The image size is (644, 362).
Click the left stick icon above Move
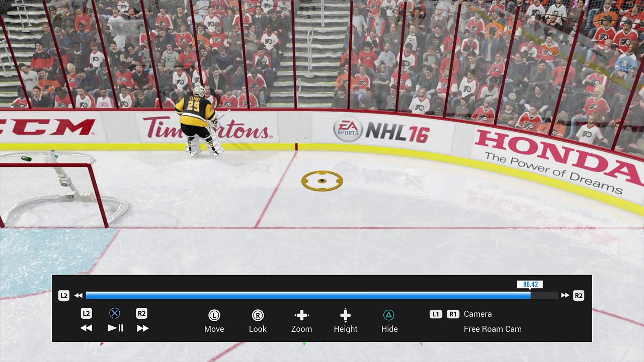tap(214, 315)
